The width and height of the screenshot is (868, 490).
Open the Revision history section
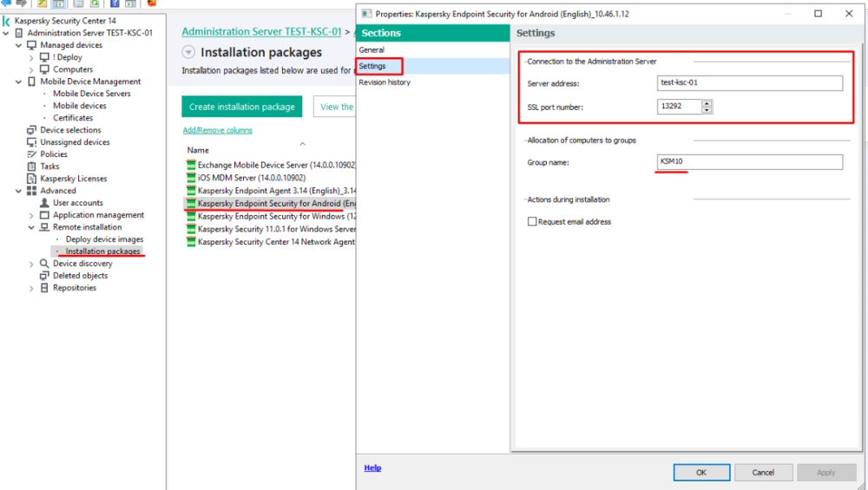(385, 82)
